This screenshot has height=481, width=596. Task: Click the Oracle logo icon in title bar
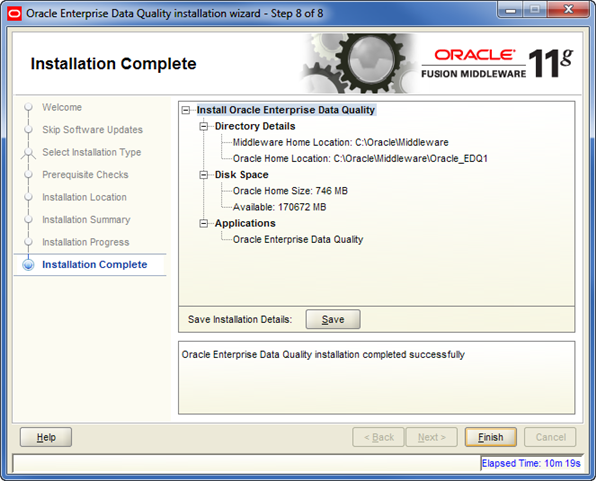pos(14,14)
